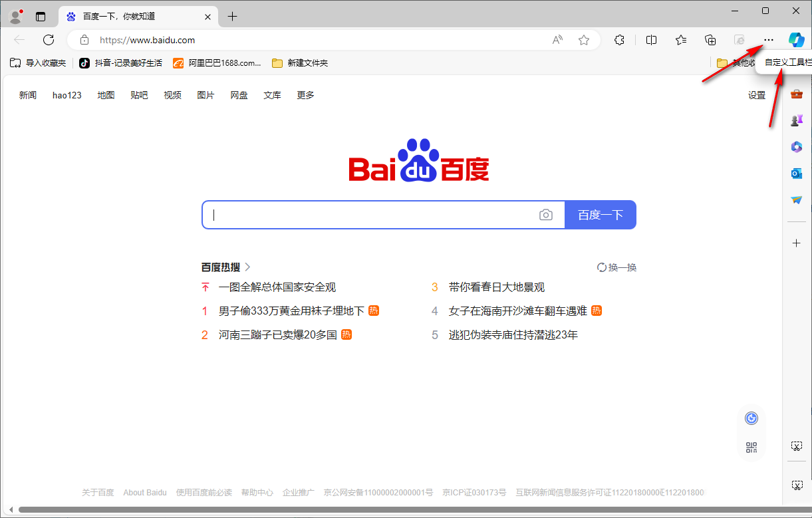Click the camera image search icon
This screenshot has width=812, height=518.
(546, 215)
